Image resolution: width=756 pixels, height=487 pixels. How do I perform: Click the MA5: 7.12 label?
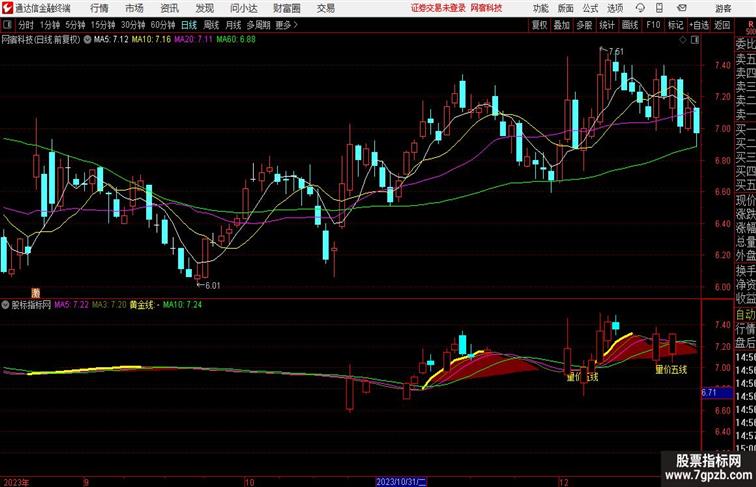(x=111, y=40)
